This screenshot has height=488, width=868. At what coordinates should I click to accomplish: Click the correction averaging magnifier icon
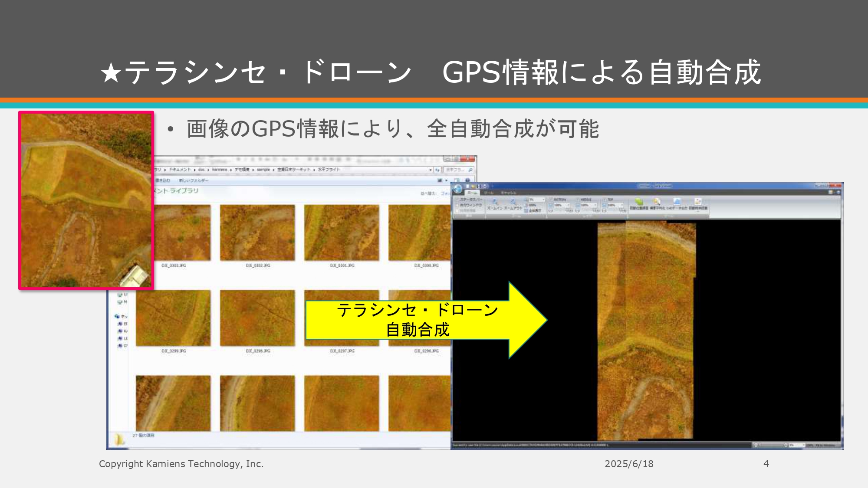657,202
